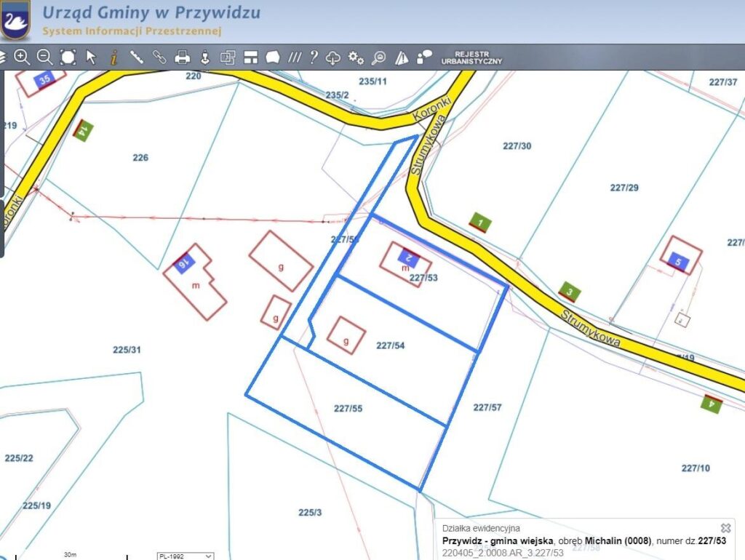Open the PL-1992 coordinate system dropdown

[186, 556]
